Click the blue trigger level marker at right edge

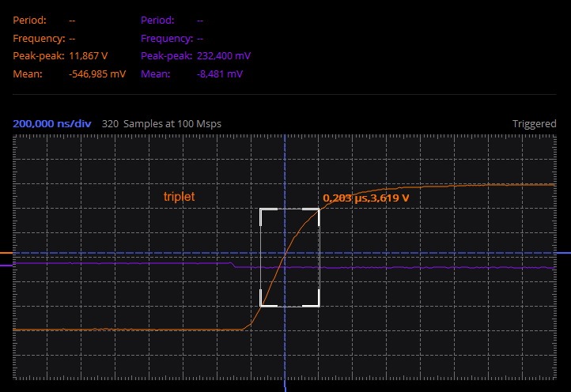(563, 253)
